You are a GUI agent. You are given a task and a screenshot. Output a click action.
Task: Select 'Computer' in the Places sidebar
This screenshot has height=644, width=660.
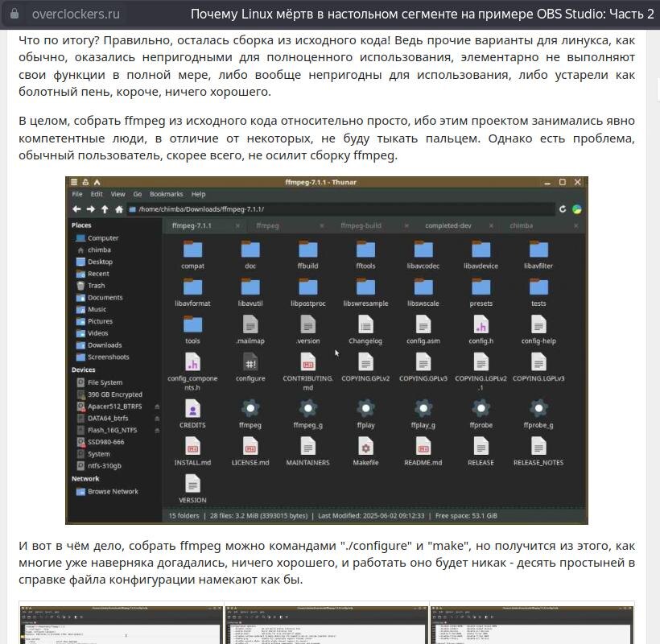coord(103,237)
